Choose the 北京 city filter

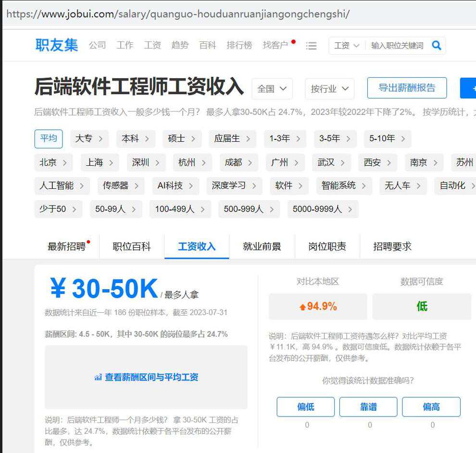[x=53, y=162]
